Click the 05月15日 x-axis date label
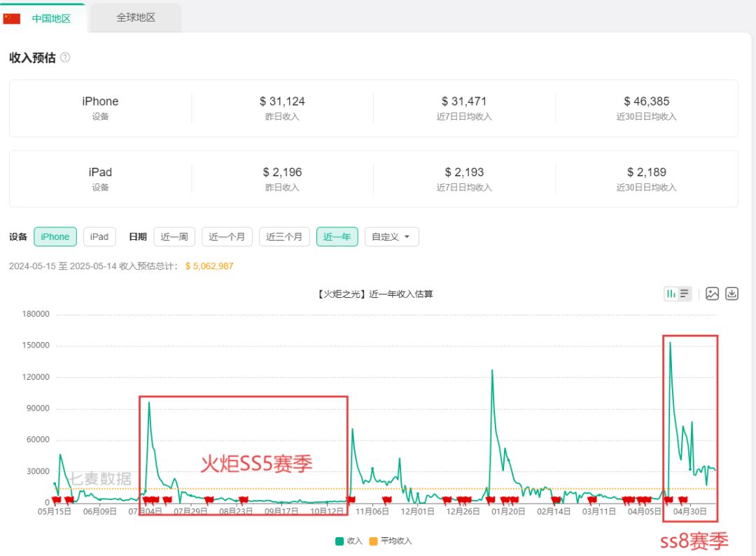Viewport: 756px width, 556px height. [x=55, y=511]
